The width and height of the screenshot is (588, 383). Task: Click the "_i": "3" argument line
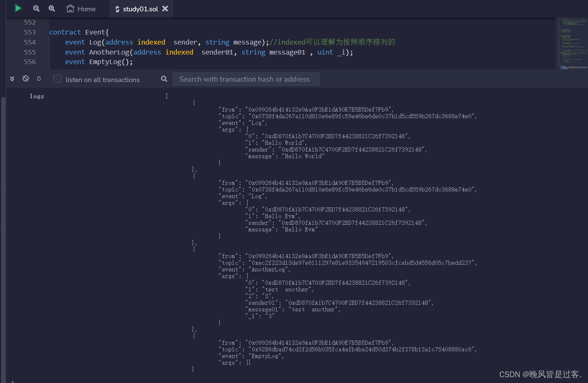coord(261,316)
